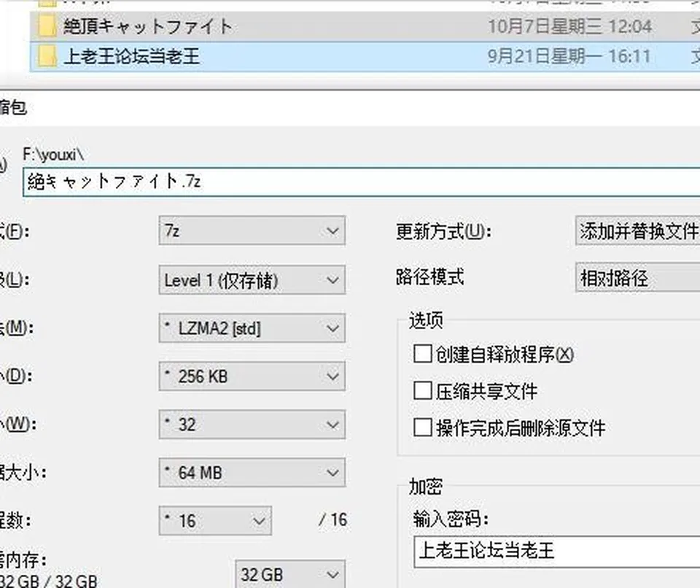Click the 选项 group heading
The image size is (700, 588).
(x=426, y=320)
